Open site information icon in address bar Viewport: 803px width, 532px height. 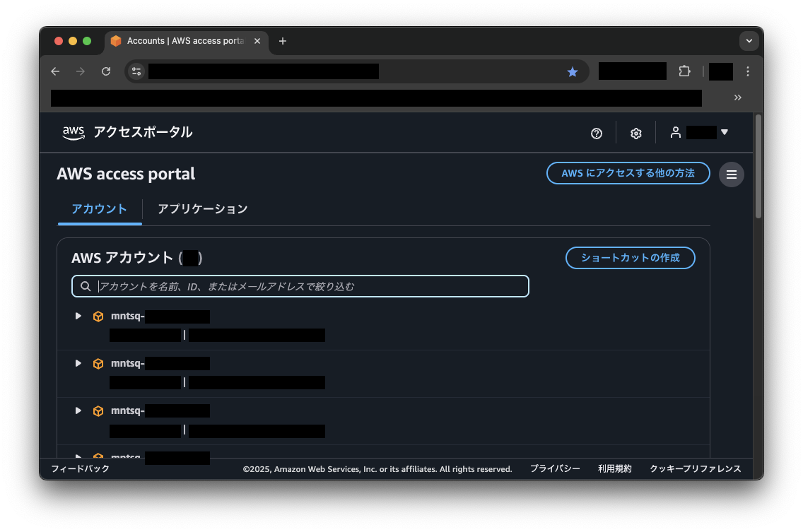(x=136, y=71)
